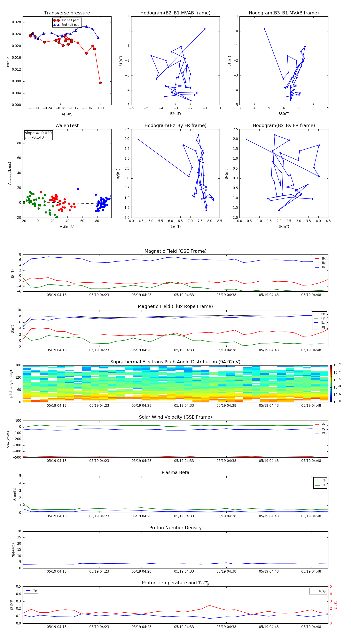351x644 pixels.
Task: Click the 'B3(nT)' x-axis label
Action: [x=284, y=114]
